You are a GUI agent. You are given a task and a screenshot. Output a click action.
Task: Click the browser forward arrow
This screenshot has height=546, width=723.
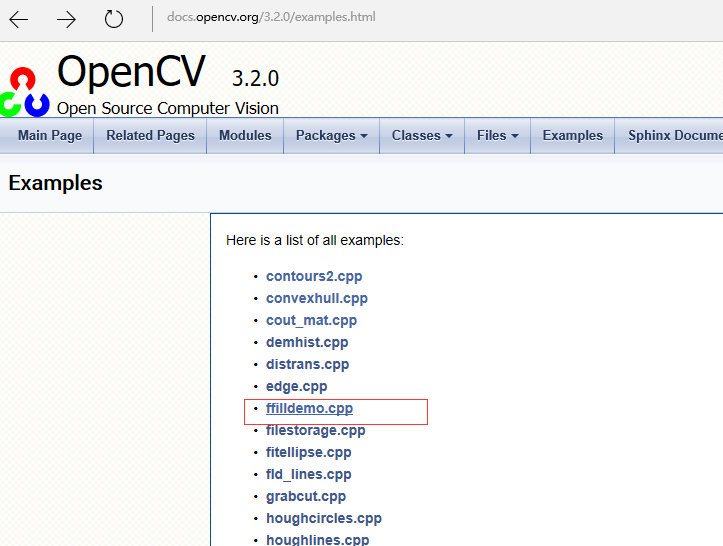(66, 18)
